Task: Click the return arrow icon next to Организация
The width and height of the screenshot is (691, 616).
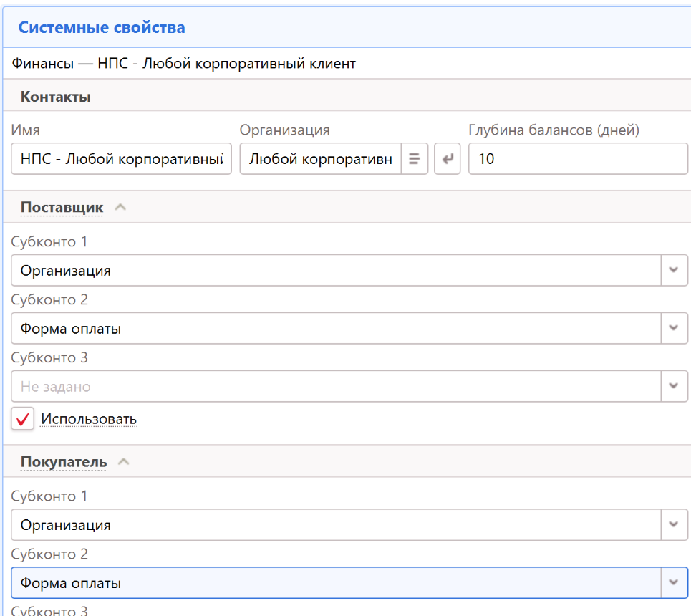Action: 448,159
